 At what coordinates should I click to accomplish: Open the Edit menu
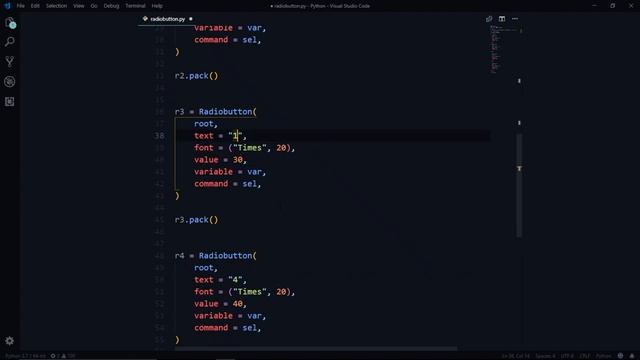click(x=35, y=6)
